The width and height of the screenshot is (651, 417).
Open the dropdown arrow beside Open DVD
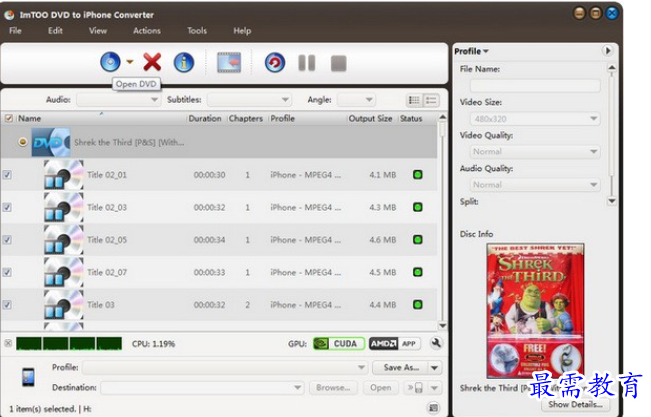(130, 62)
